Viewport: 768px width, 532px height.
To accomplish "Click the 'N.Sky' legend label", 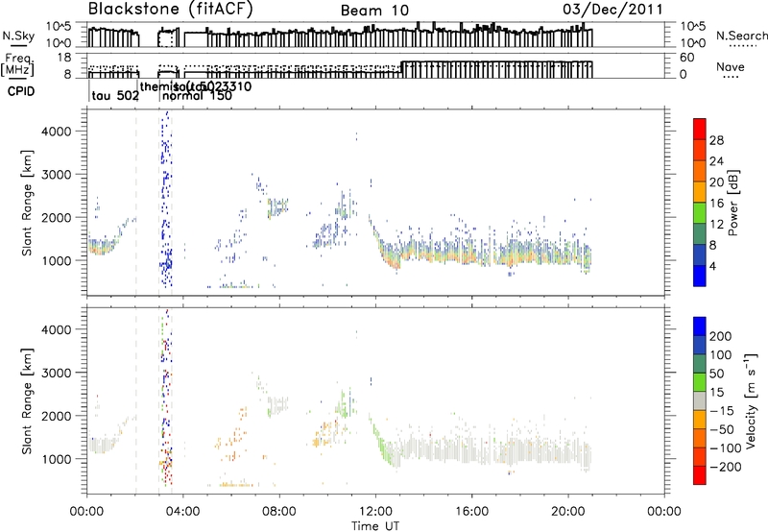I will coord(18,36).
